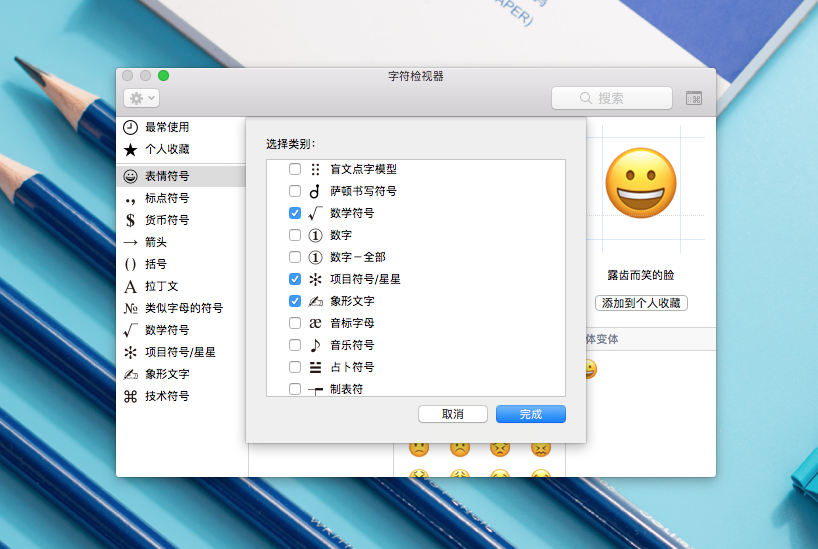Image resolution: width=818 pixels, height=549 pixels.
Task: Select 箭头 category in the sidebar
Action: pos(183,242)
